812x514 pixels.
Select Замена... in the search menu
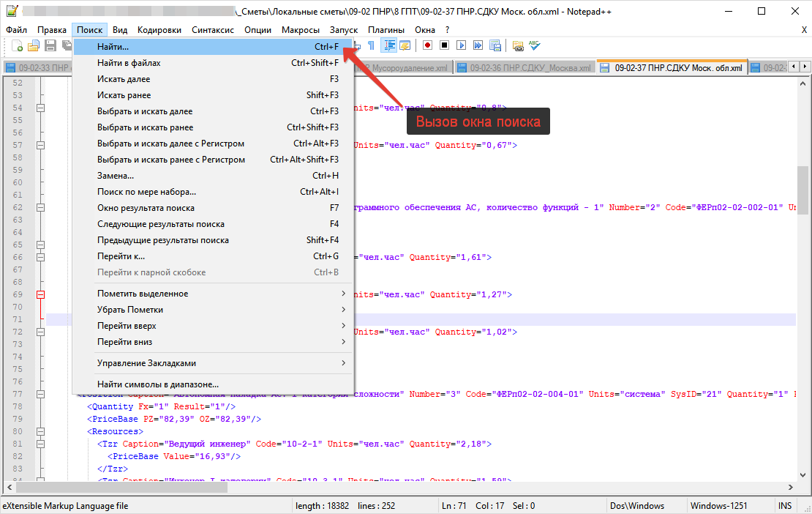click(116, 176)
